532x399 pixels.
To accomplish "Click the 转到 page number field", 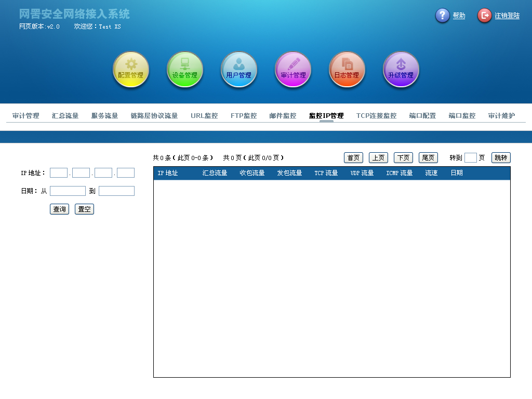I will tap(471, 158).
